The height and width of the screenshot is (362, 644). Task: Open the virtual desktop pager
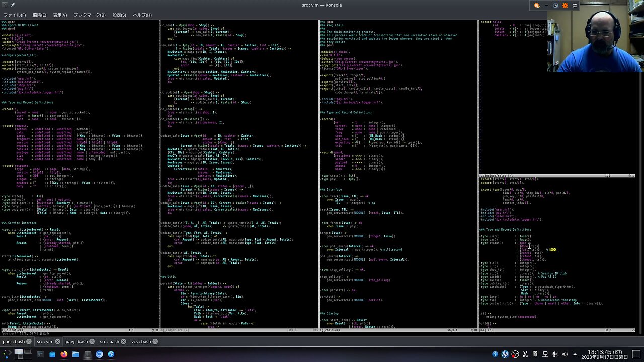pos(23,354)
